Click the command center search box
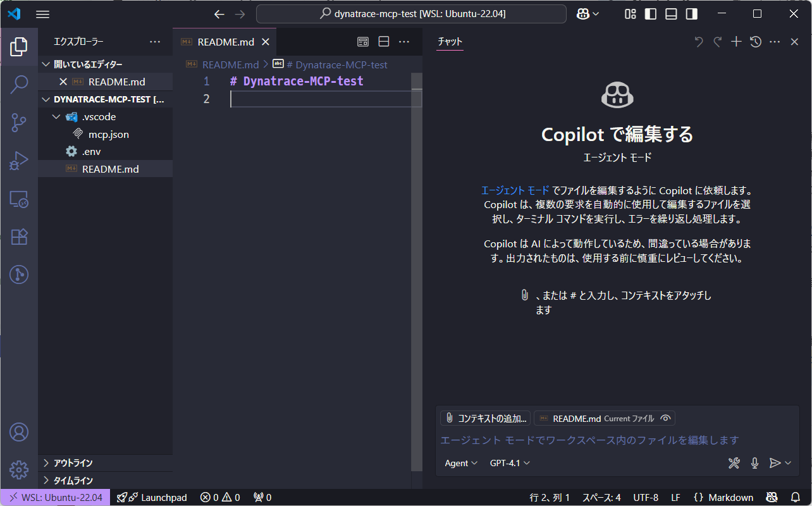Image resolution: width=812 pixels, height=506 pixels. pyautogui.click(x=411, y=14)
